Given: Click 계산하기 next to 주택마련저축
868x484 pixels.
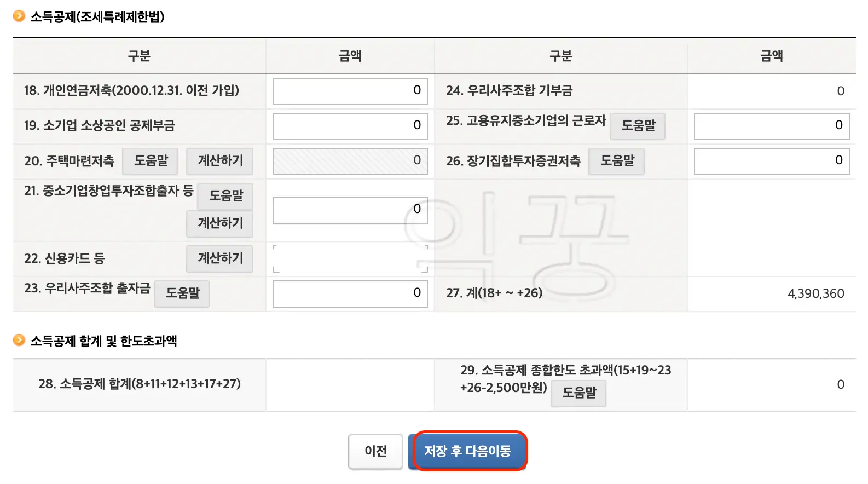Looking at the screenshot, I should pyautogui.click(x=219, y=161).
